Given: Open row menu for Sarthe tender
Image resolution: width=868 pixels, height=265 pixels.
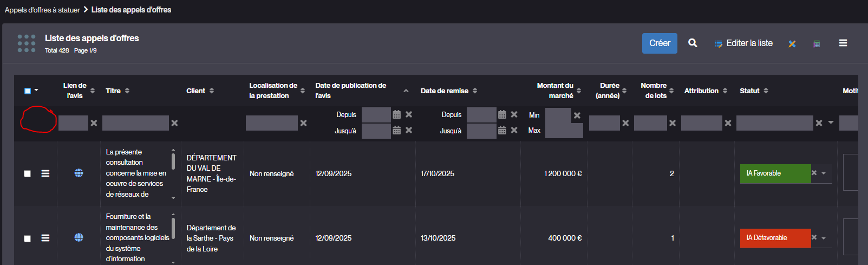Looking at the screenshot, I should [45, 238].
